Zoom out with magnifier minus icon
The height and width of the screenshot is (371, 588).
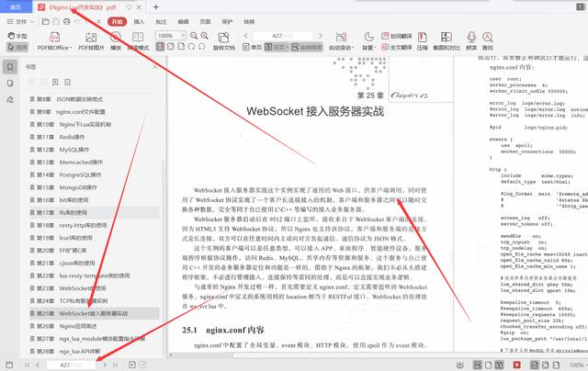(x=194, y=36)
